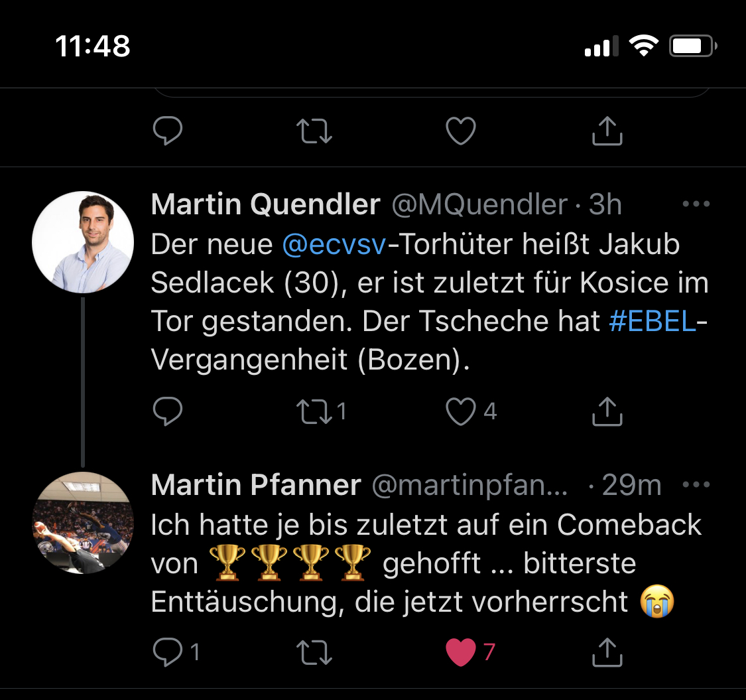The height and width of the screenshot is (700, 746).
Task: Reply to Martin Quendler's tweet
Action: [x=167, y=412]
